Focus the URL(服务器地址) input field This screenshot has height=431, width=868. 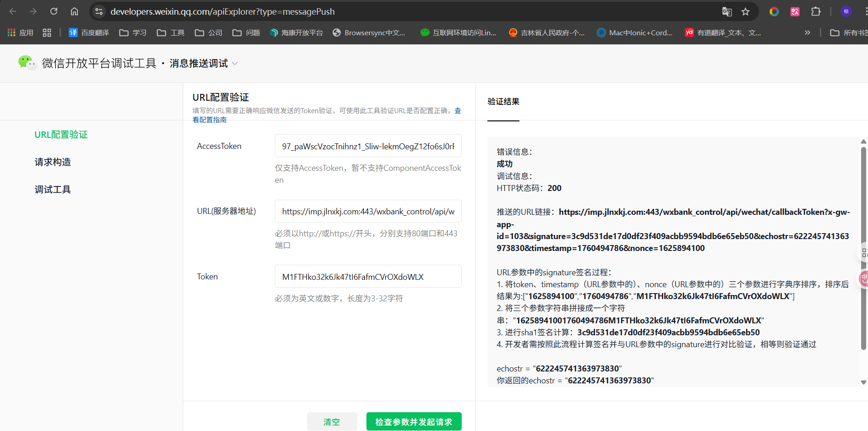(x=368, y=211)
